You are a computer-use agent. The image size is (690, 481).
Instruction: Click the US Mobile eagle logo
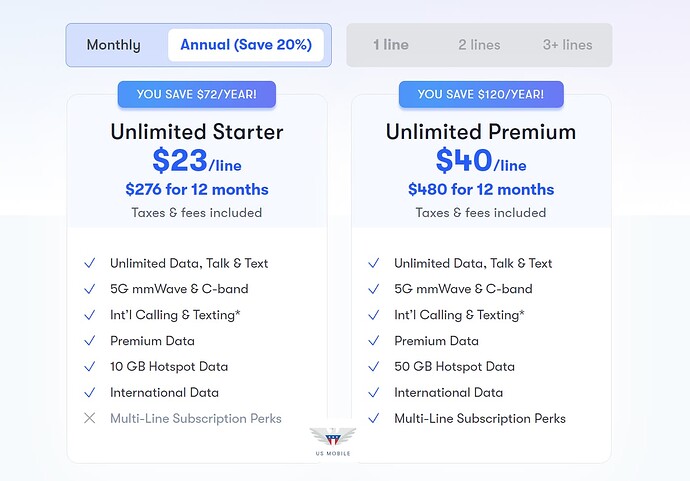pos(333,441)
